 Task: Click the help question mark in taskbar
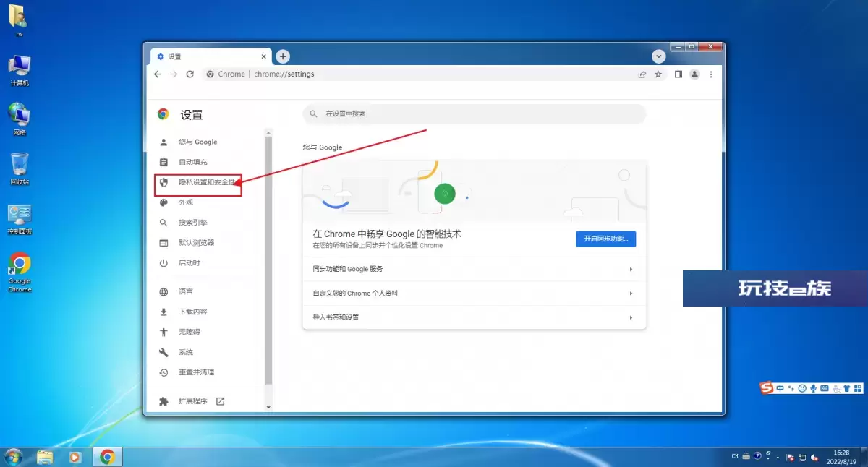pyautogui.click(x=757, y=457)
